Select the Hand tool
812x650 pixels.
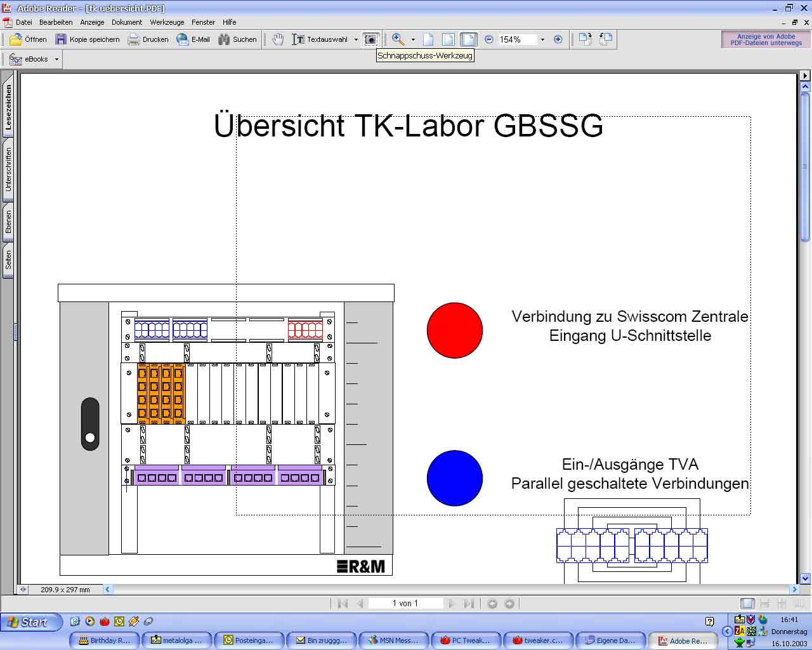tap(278, 39)
